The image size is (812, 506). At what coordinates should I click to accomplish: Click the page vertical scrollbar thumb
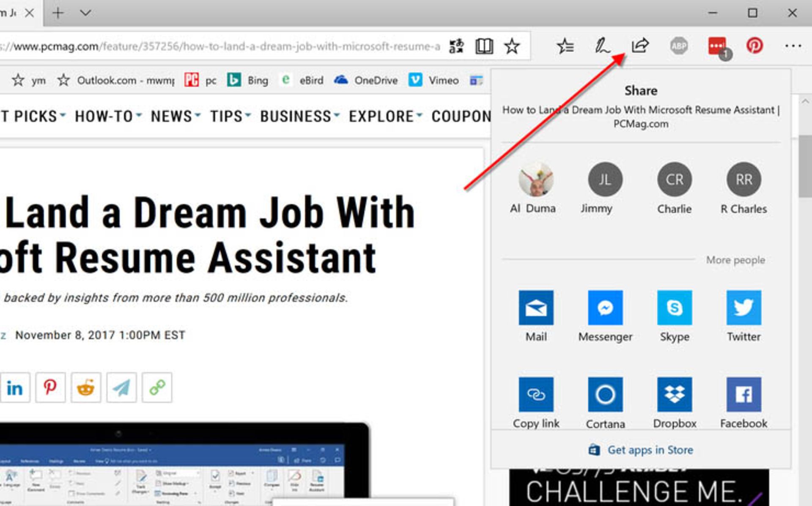(x=805, y=166)
